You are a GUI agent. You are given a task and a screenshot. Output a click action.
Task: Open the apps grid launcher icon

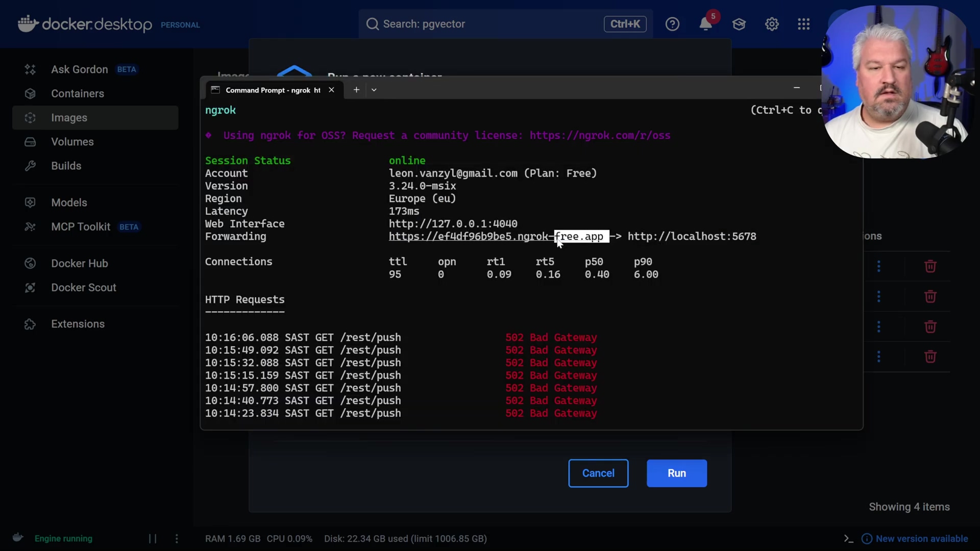[x=804, y=24]
